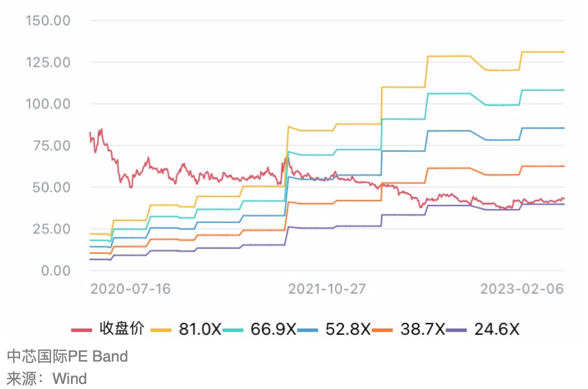
Task: Click the 2021-10-27 date axis label
Action: (x=326, y=289)
